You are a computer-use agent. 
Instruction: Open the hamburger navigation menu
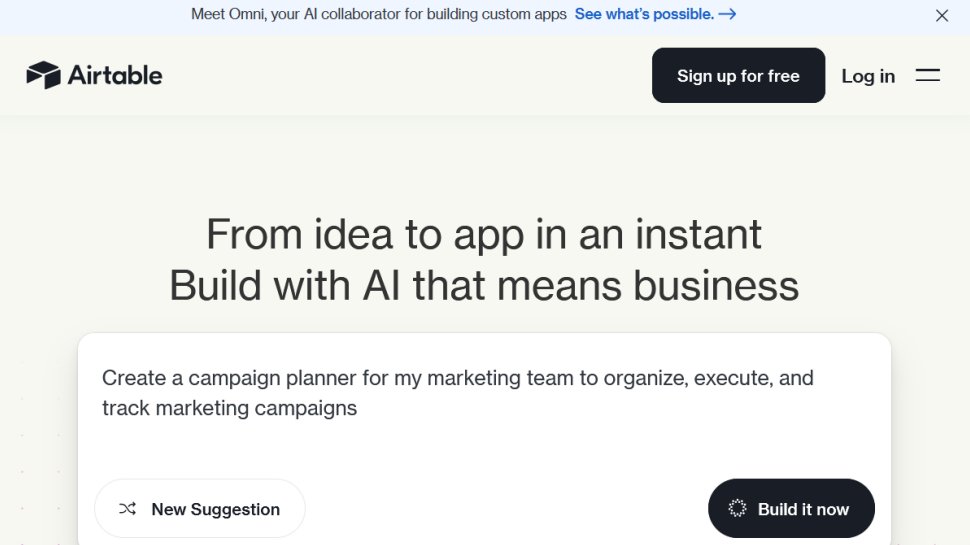tap(927, 75)
